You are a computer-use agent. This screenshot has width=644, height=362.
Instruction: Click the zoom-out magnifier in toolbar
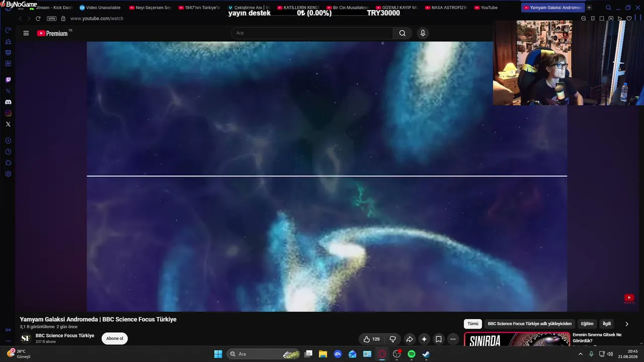(584, 19)
